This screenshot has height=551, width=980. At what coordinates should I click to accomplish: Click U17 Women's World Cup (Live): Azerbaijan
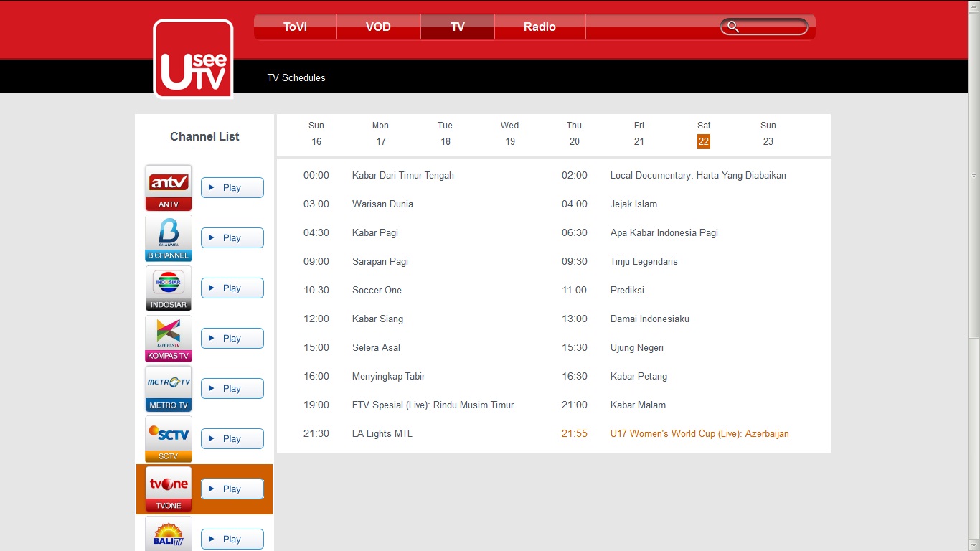(x=699, y=433)
